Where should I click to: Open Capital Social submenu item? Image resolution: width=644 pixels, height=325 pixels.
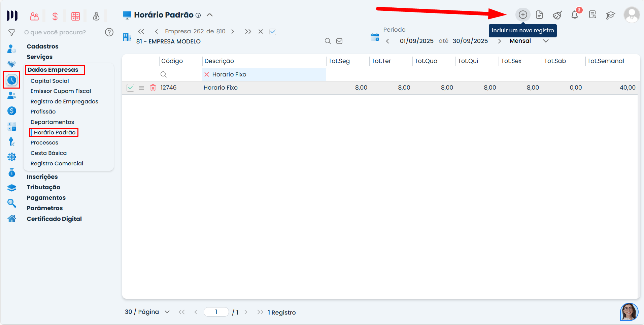[x=50, y=81]
